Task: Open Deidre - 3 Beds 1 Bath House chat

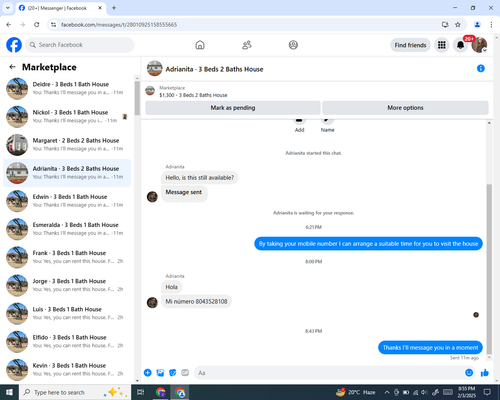Action: click(x=67, y=88)
